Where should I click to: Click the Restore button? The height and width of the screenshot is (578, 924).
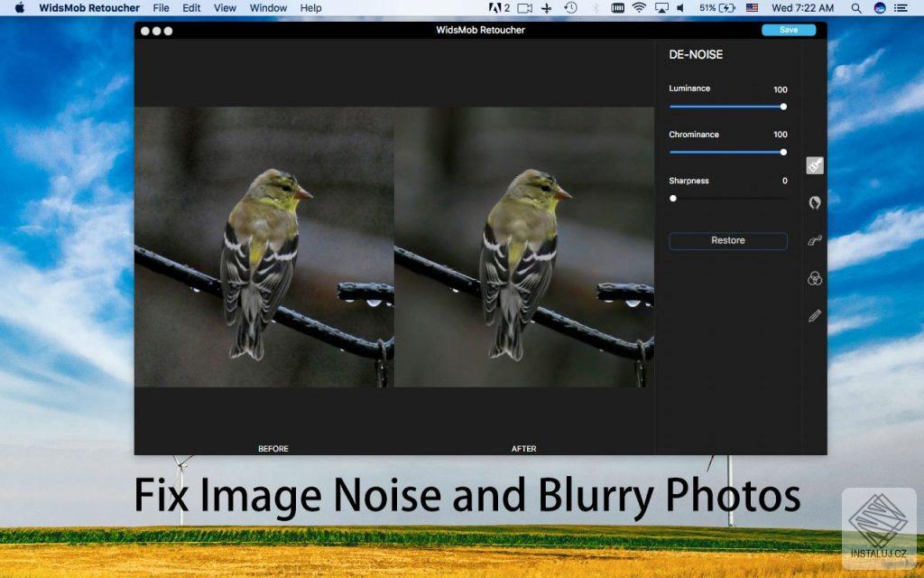click(x=728, y=240)
